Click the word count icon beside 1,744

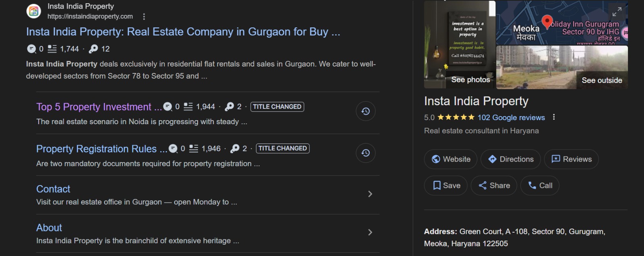[x=52, y=49]
